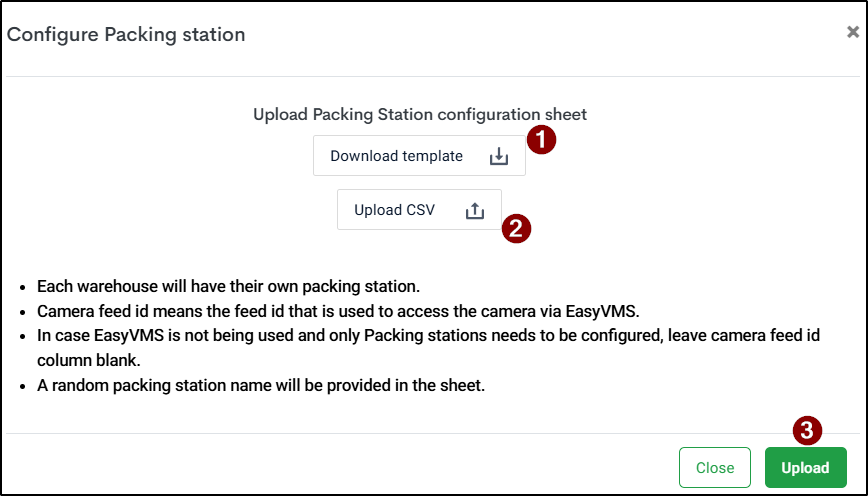Click the bullet dot before 'Each warehouse'
This screenshot has width=868, height=496.
(23, 288)
